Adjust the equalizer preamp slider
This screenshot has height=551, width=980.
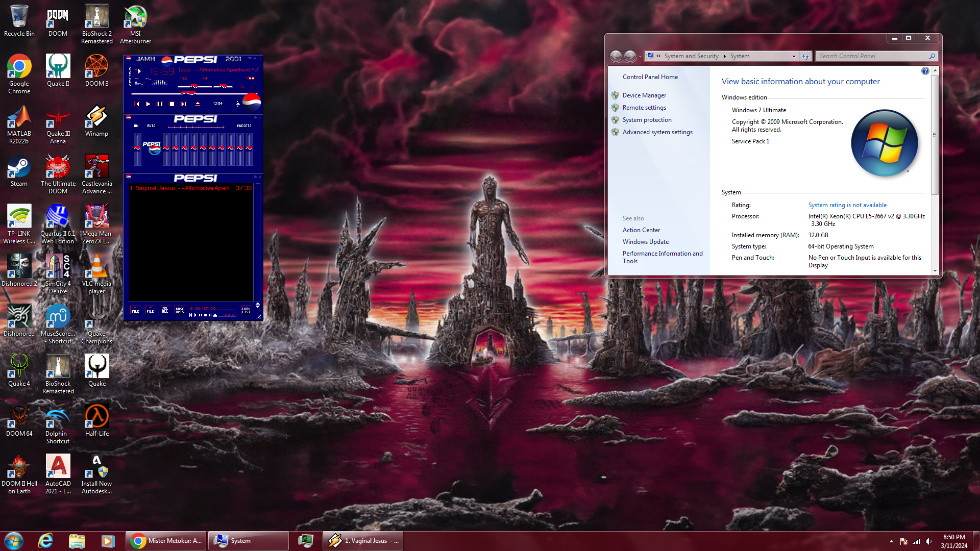coord(137,149)
